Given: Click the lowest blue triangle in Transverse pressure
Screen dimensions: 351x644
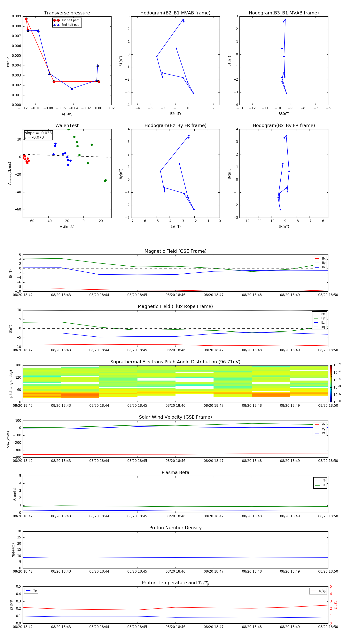Looking at the screenshot, I should tap(72, 88).
